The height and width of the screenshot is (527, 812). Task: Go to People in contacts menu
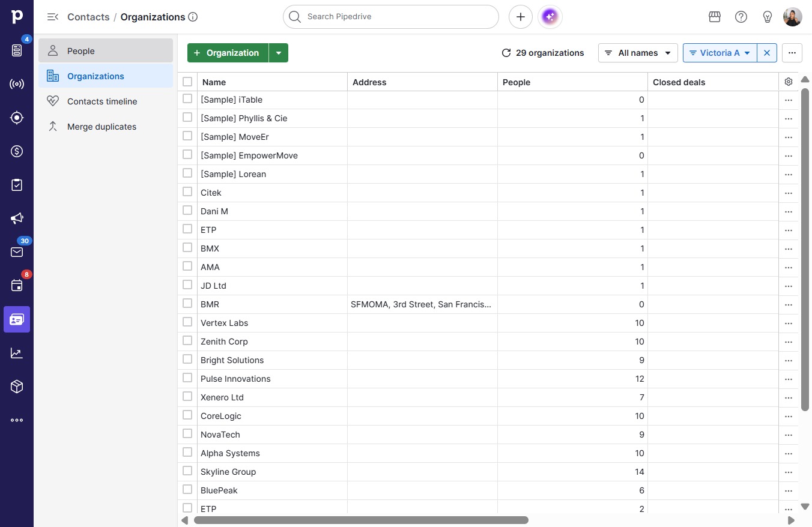pos(106,50)
